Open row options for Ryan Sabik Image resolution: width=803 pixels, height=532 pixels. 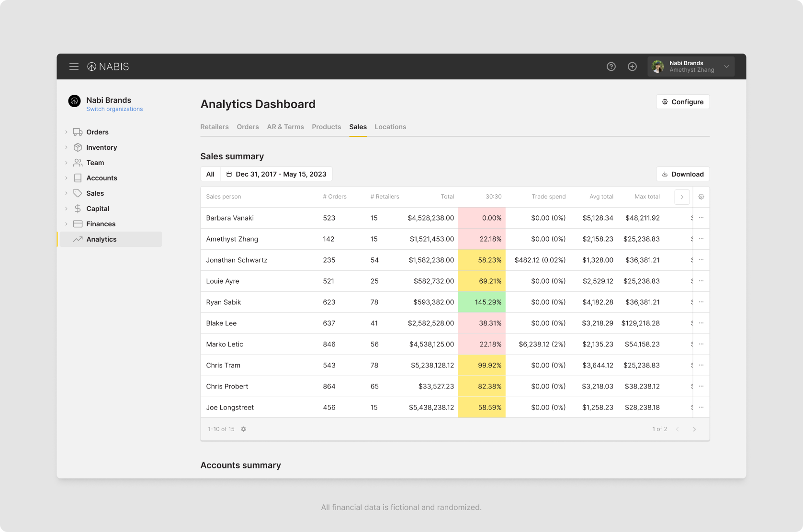click(x=701, y=302)
